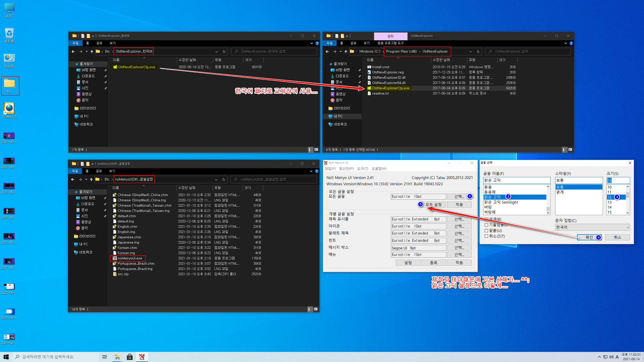
Task: Go up one folder in OldNewExplorer_한국어 window
Action: (92, 51)
